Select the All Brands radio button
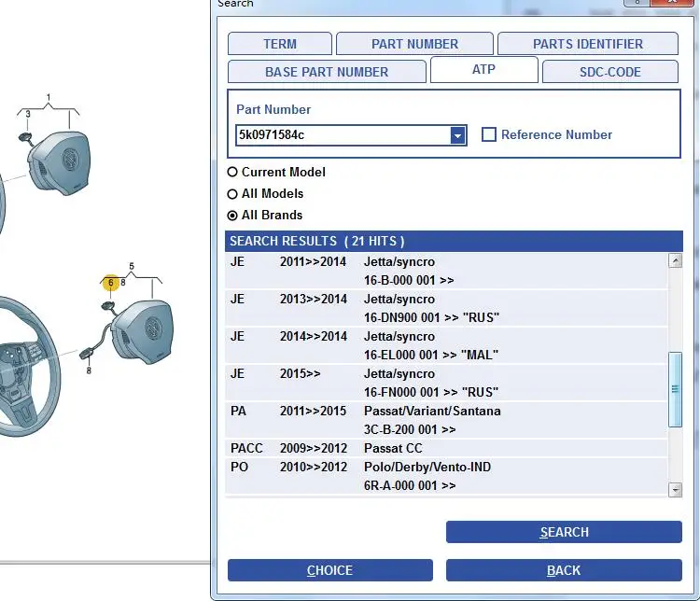The image size is (700, 601). [232, 216]
